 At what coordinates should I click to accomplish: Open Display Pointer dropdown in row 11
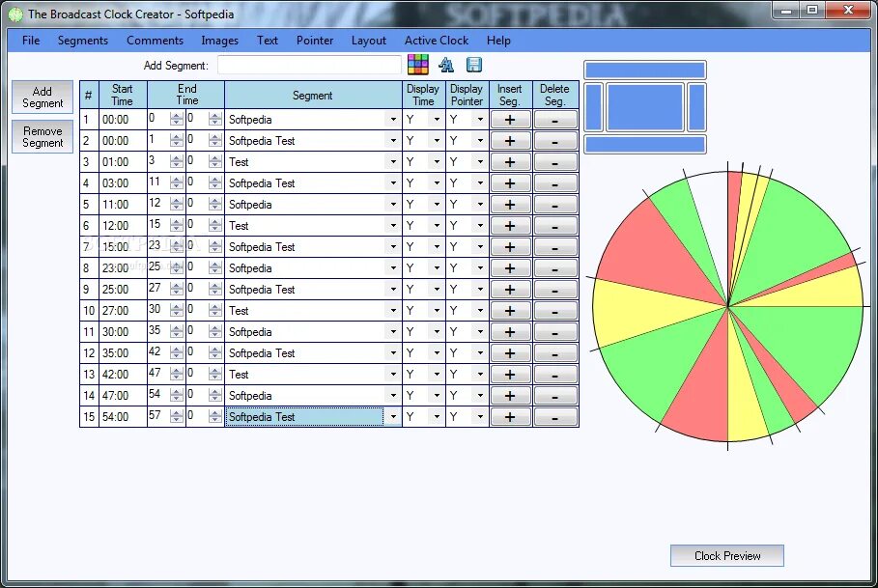point(480,332)
